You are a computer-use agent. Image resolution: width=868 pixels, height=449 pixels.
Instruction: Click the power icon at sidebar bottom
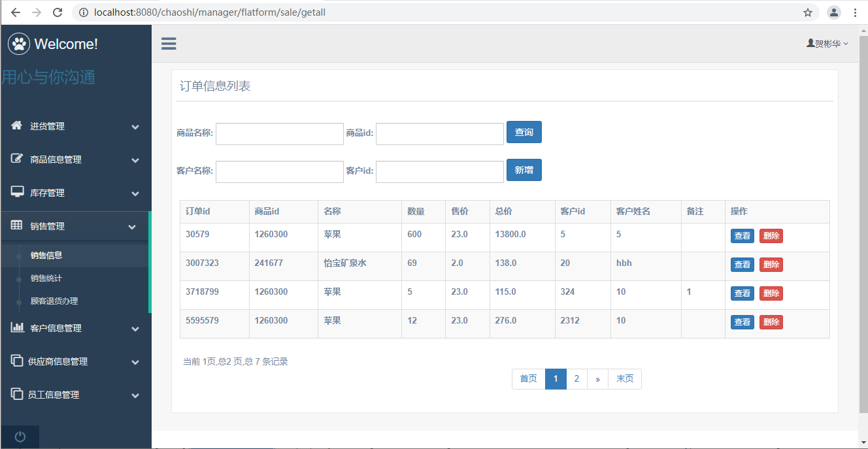click(20, 437)
